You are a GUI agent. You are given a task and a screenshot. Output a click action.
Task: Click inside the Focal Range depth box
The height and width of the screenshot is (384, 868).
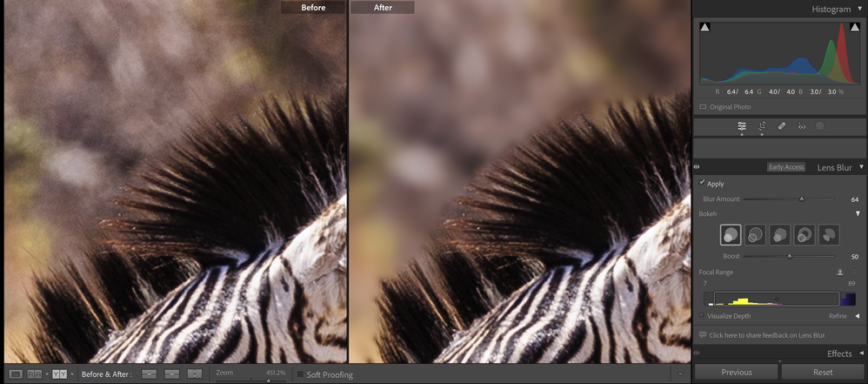click(x=777, y=300)
